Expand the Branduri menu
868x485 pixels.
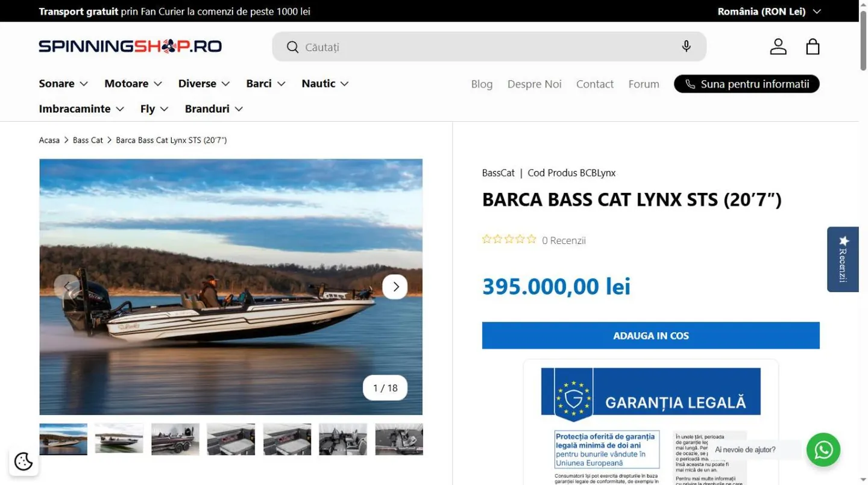pos(214,109)
